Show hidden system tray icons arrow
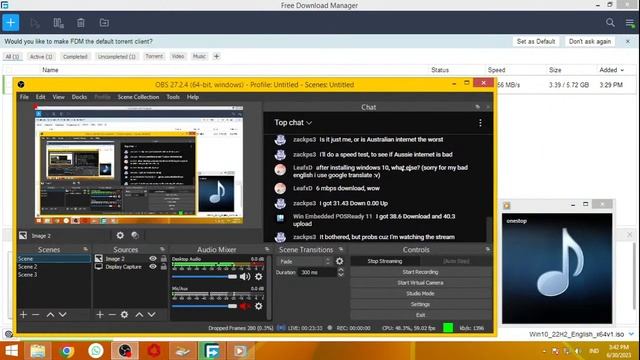This screenshot has width=640, height=360. [544, 351]
